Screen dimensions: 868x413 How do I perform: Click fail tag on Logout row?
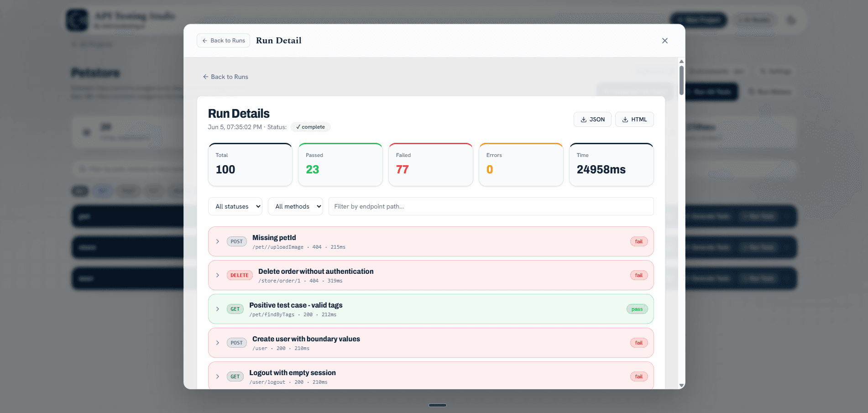[x=639, y=376]
